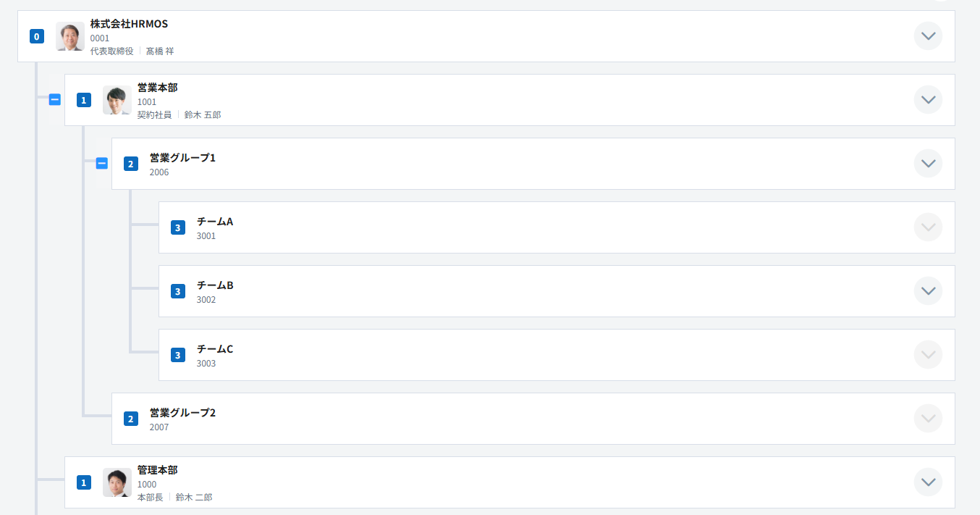Click 鈴木 五郎's profile photo in 営業本部
Screen dimensions: 980x515
pos(117,100)
